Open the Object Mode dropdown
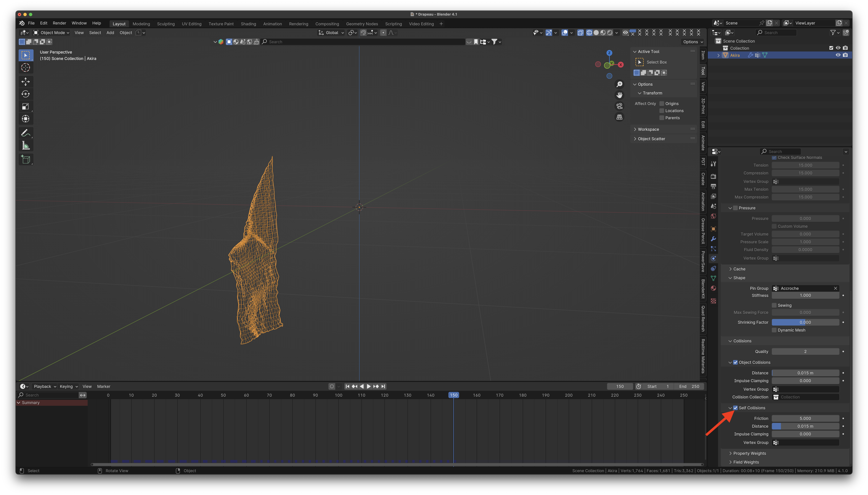 pos(51,33)
